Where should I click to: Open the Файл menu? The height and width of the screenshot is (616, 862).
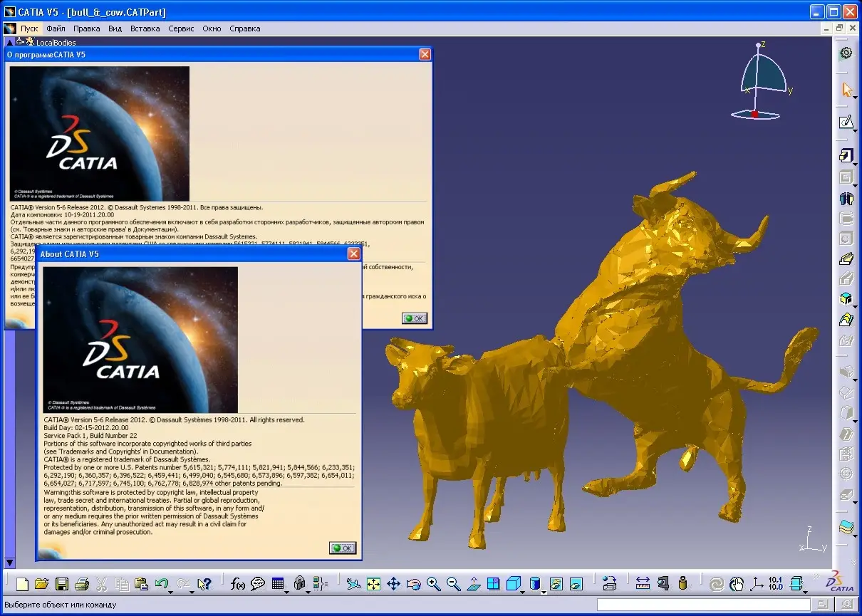(x=56, y=28)
